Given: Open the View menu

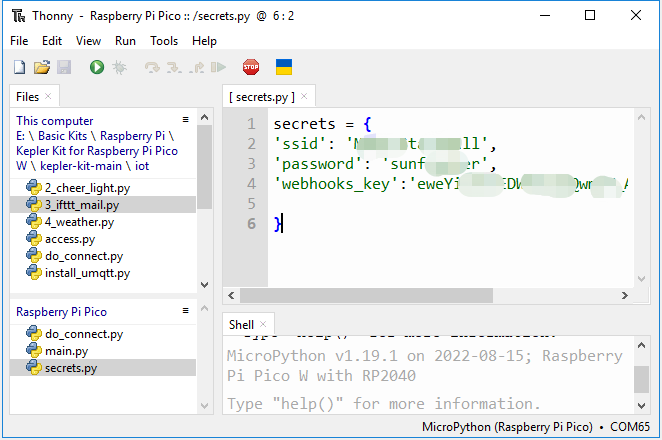Looking at the screenshot, I should point(88,41).
